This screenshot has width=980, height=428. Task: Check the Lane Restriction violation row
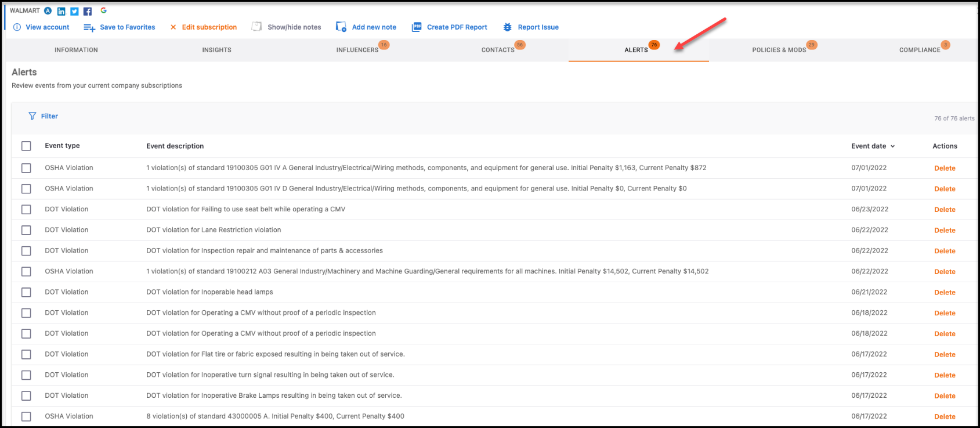pyautogui.click(x=26, y=230)
